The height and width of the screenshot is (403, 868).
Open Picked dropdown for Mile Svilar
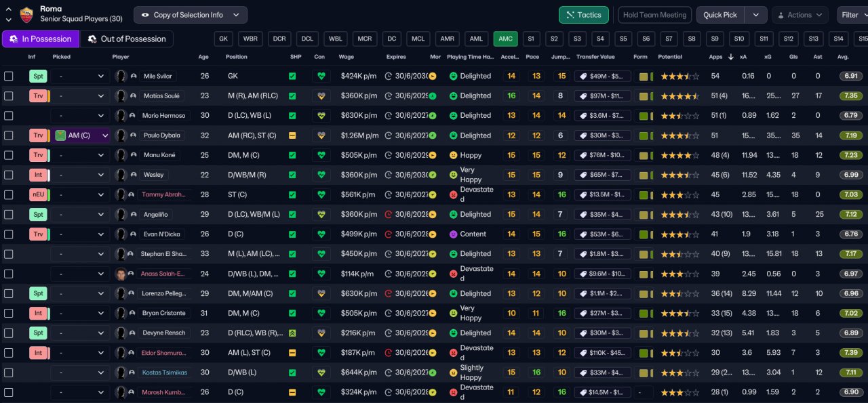pyautogui.click(x=81, y=77)
